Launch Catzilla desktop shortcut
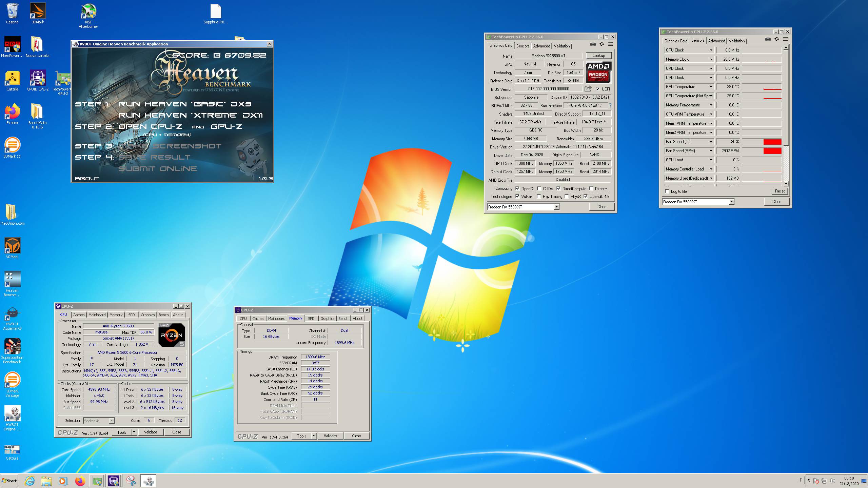This screenshot has height=488, width=868. [12, 81]
